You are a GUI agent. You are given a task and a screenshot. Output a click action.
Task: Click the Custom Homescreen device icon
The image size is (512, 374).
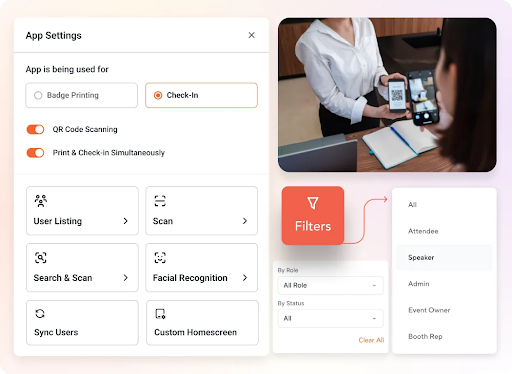[x=160, y=314]
